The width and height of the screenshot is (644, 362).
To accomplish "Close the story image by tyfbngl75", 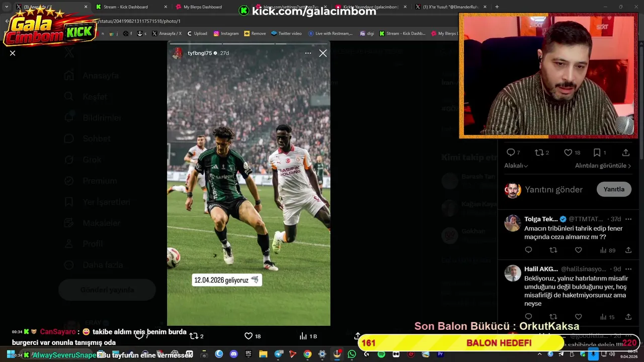I will [x=323, y=53].
